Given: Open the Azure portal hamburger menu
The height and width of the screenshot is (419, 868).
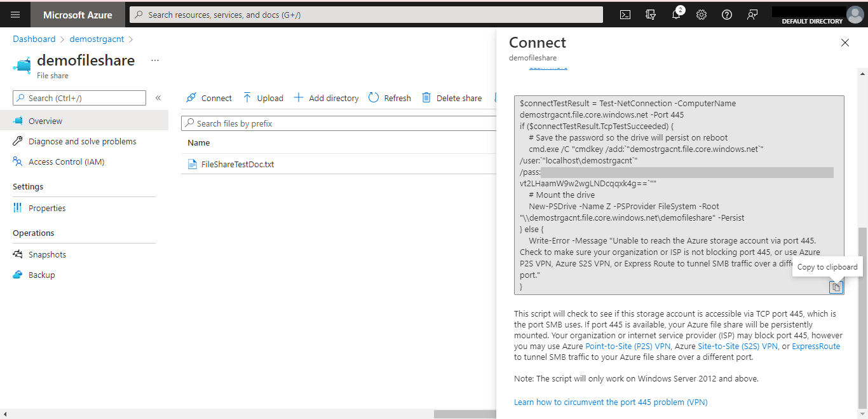Looking at the screenshot, I should pyautogui.click(x=15, y=15).
